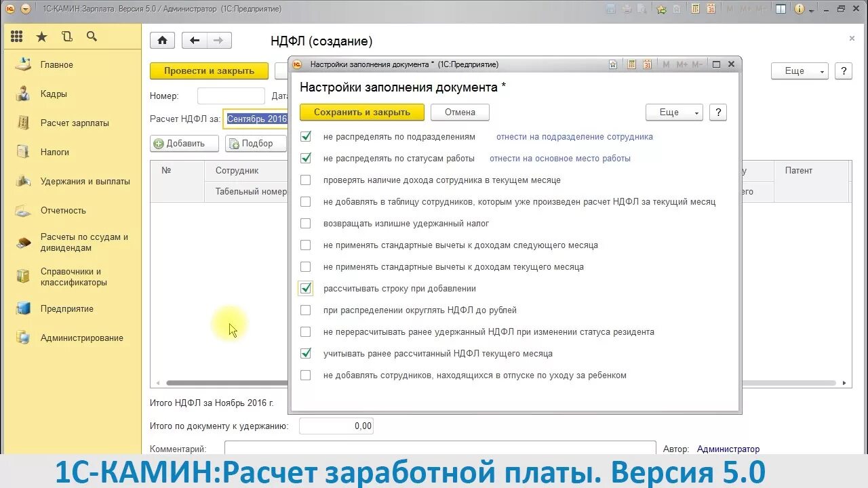Enable округлять НДФЛ до рублей checkbox
868x488 pixels.
pos(306,310)
